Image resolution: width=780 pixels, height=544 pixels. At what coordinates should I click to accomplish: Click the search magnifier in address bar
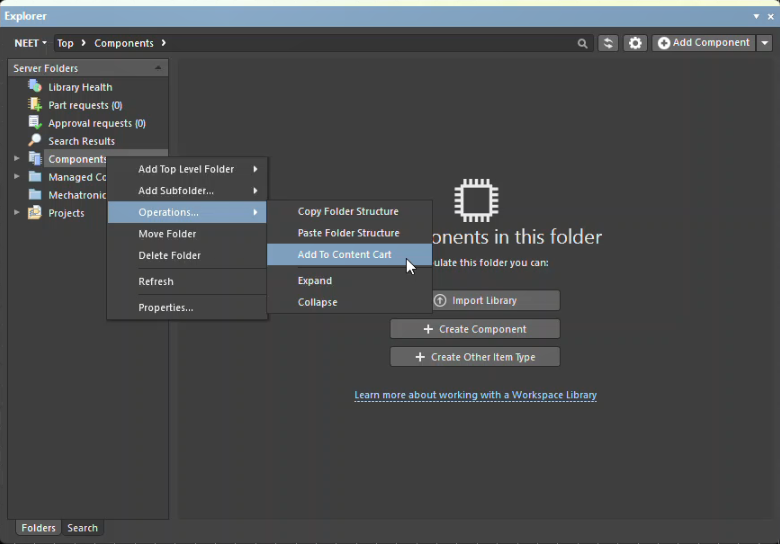coord(582,44)
